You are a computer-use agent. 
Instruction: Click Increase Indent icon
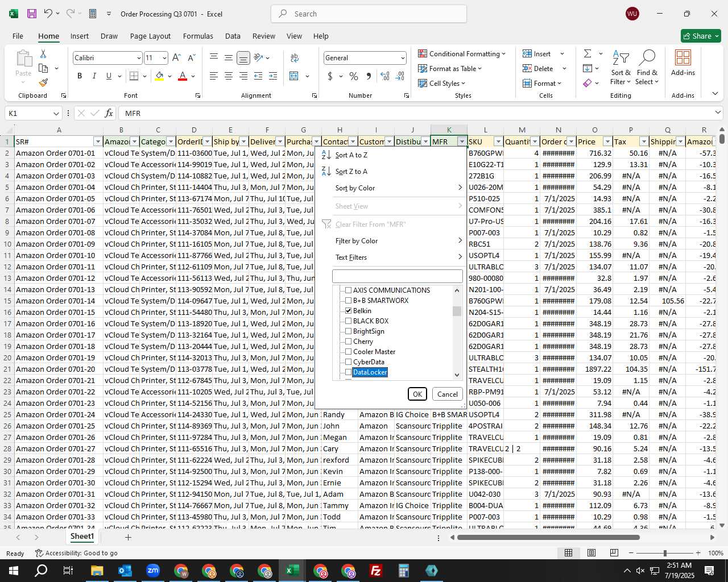click(272, 76)
